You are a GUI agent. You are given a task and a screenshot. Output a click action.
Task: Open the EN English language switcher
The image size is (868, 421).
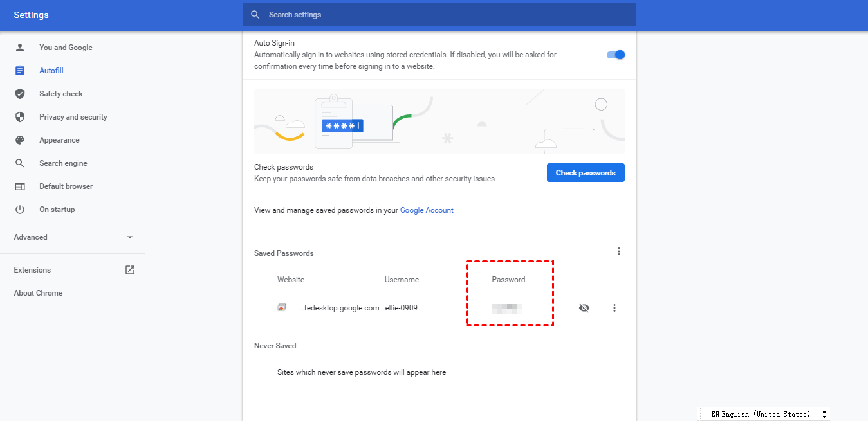[764, 414]
